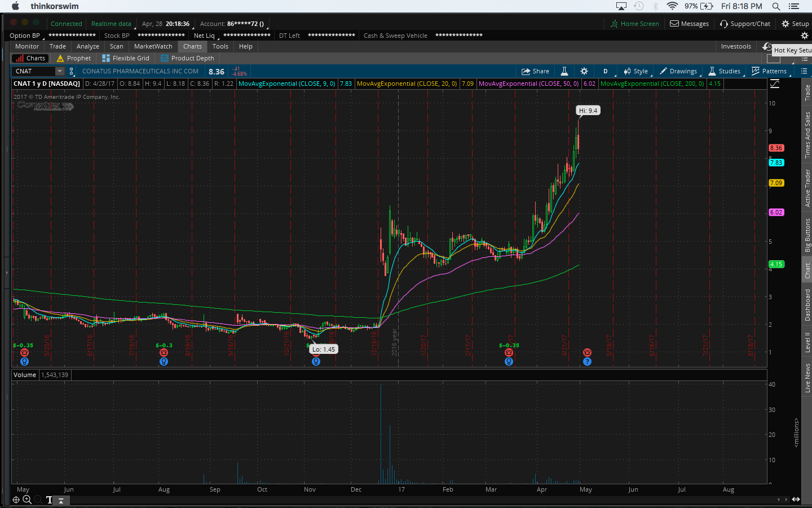The width and height of the screenshot is (812, 508).
Task: Click the red earnings phone marker near May
Action: pos(587,352)
